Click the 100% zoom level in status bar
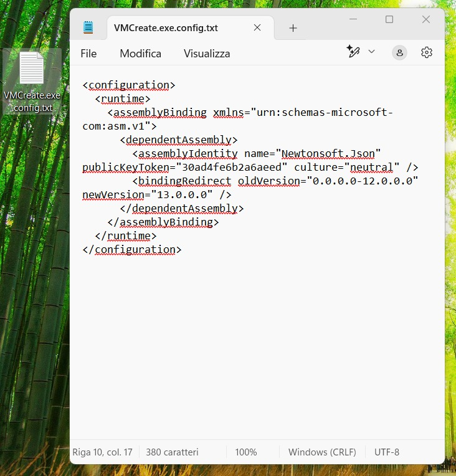The image size is (456, 476). point(246,452)
